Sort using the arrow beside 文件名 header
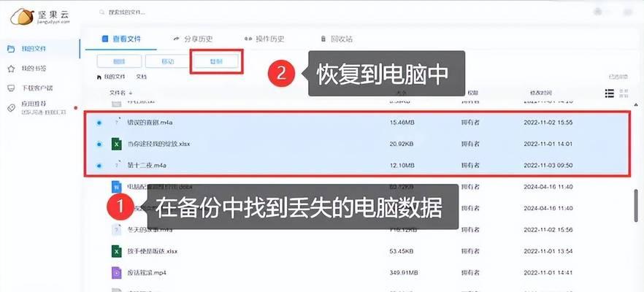This screenshot has height=292, width=644. tap(131, 93)
